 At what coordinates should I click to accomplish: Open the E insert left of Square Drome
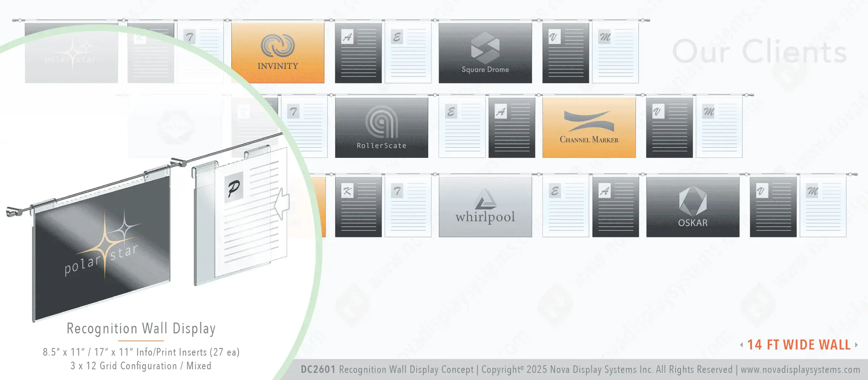(x=408, y=53)
